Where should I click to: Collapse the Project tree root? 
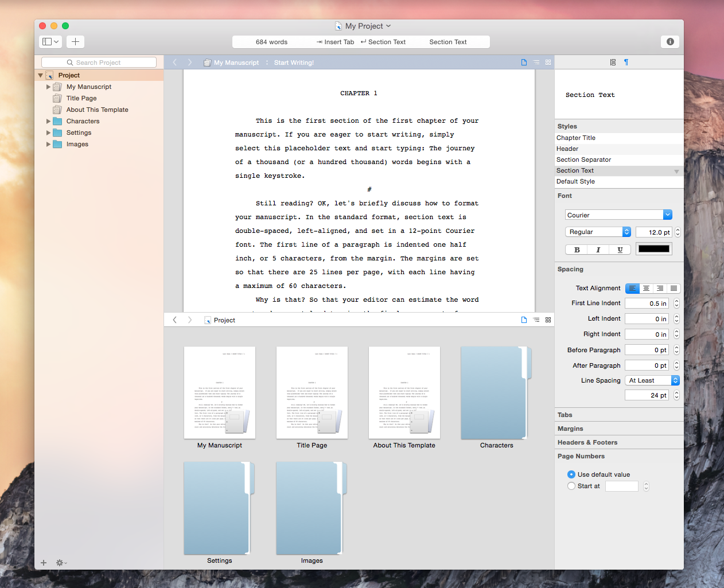click(x=40, y=75)
